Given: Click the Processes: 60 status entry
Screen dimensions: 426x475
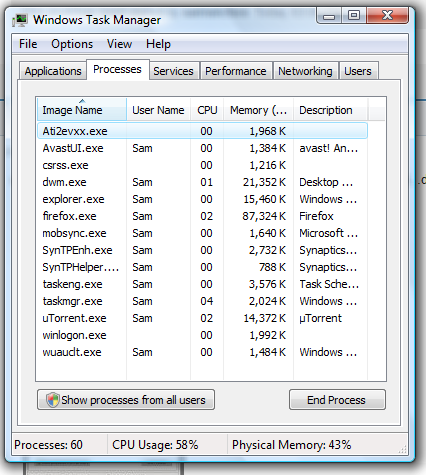Looking at the screenshot, I should pos(48,445).
